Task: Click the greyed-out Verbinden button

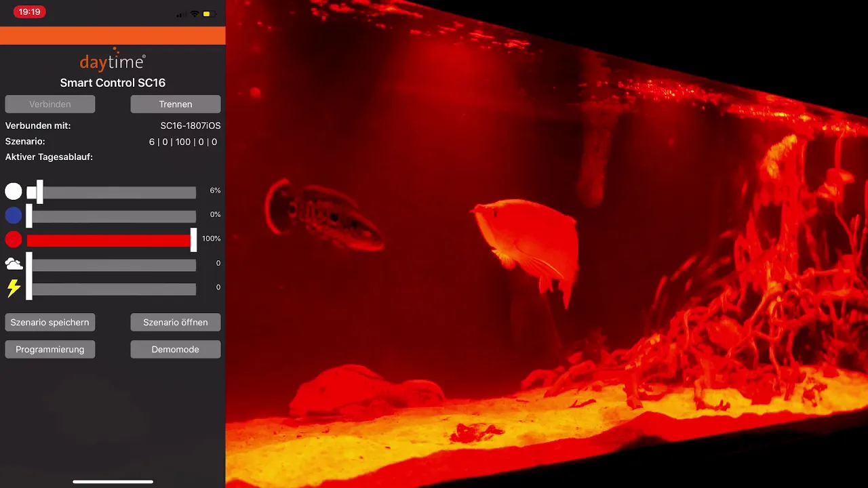Action: 50,104
